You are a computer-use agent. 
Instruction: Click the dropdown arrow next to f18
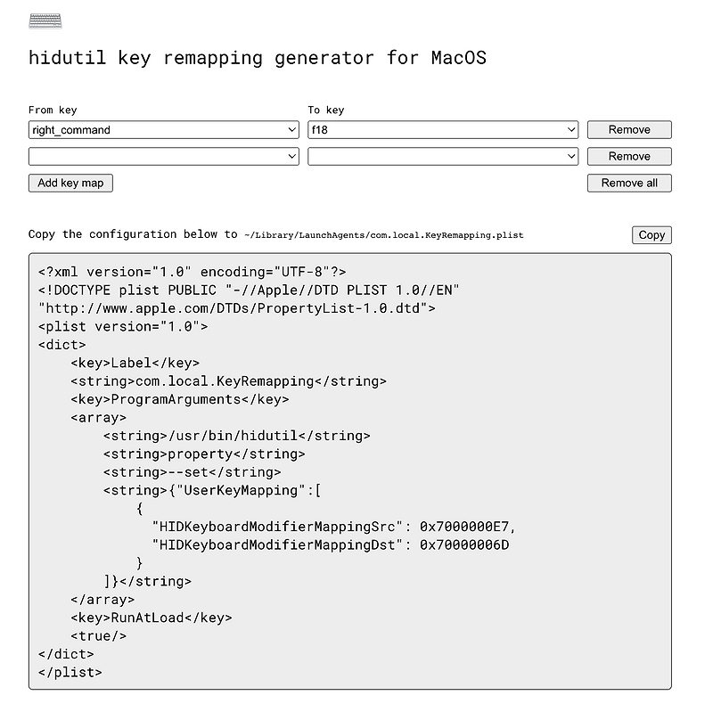coord(570,129)
